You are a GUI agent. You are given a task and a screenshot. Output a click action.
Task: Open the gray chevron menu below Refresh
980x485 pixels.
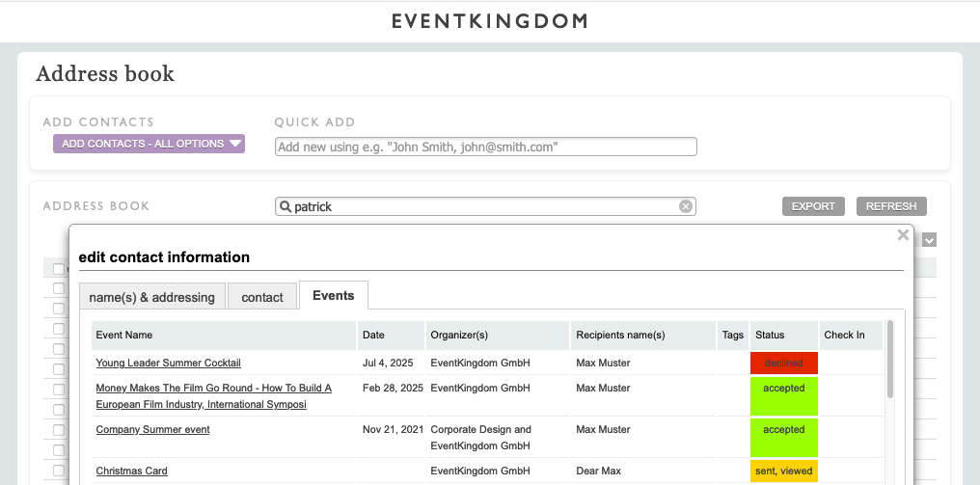[929, 240]
